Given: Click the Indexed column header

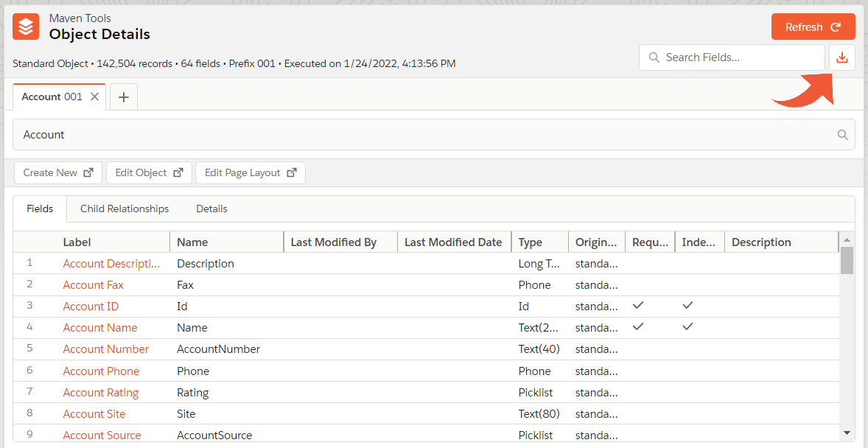Looking at the screenshot, I should click(700, 242).
